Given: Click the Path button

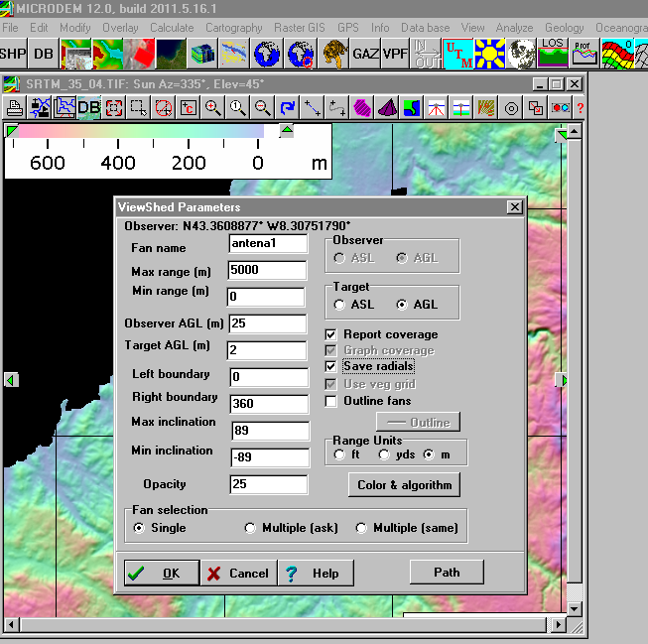Looking at the screenshot, I should coord(447,573).
